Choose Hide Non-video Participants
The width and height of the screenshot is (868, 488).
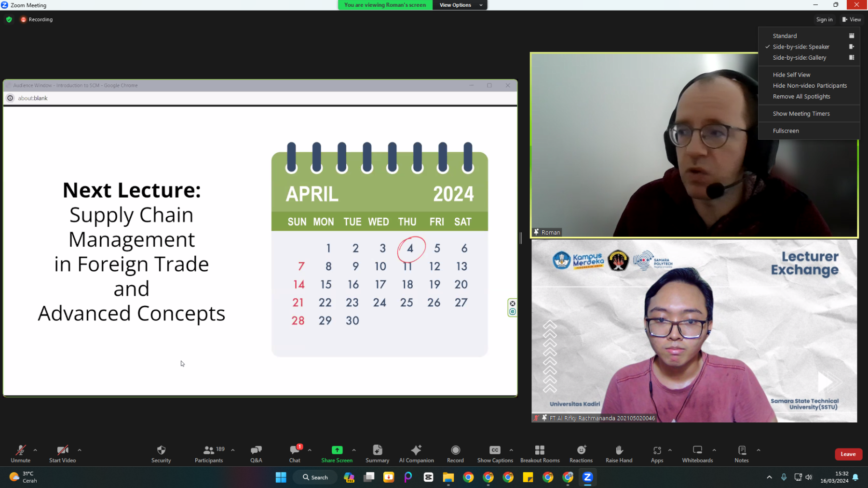click(x=809, y=85)
